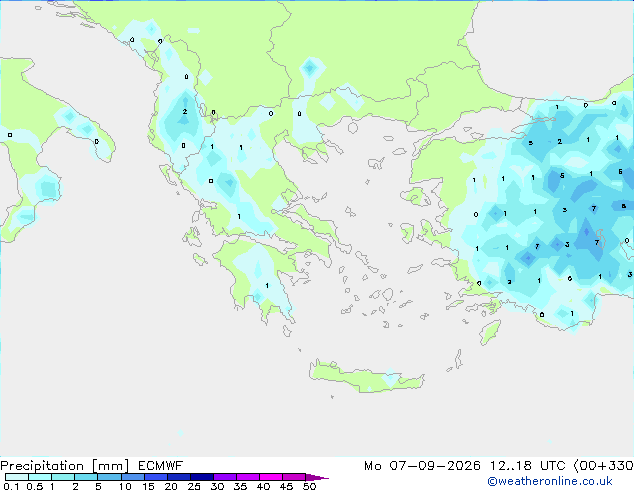The image size is (634, 490).
Task: Click the legend label "10"
Action: pos(125,486)
